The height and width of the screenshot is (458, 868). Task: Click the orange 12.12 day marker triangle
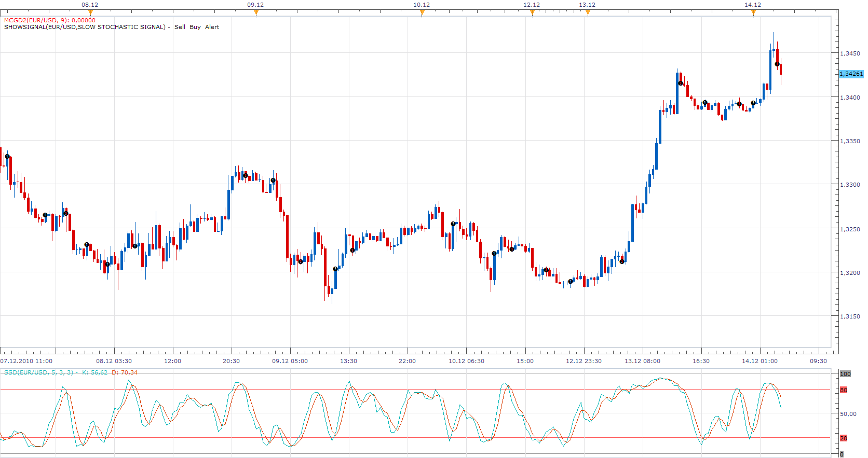(532, 13)
